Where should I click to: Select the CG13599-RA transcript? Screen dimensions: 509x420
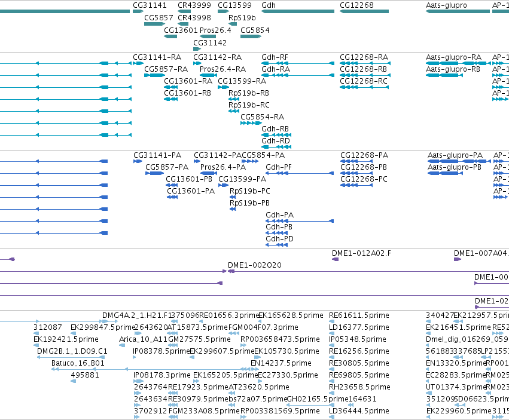point(223,87)
